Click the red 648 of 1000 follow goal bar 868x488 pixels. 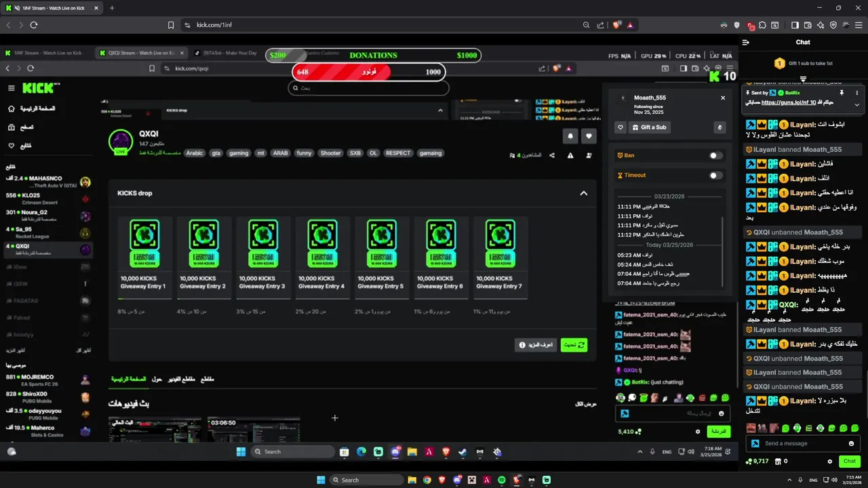tap(369, 72)
